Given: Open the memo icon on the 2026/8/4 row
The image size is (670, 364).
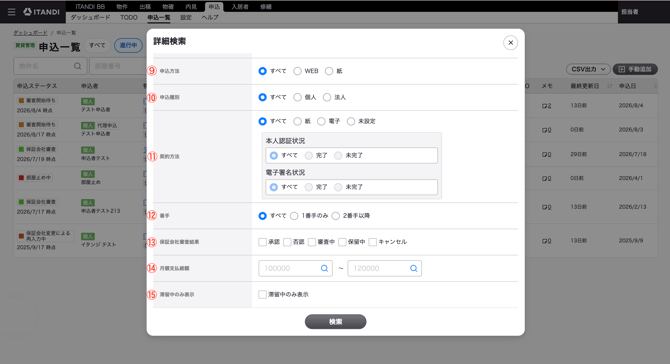Looking at the screenshot, I should 547,106.
